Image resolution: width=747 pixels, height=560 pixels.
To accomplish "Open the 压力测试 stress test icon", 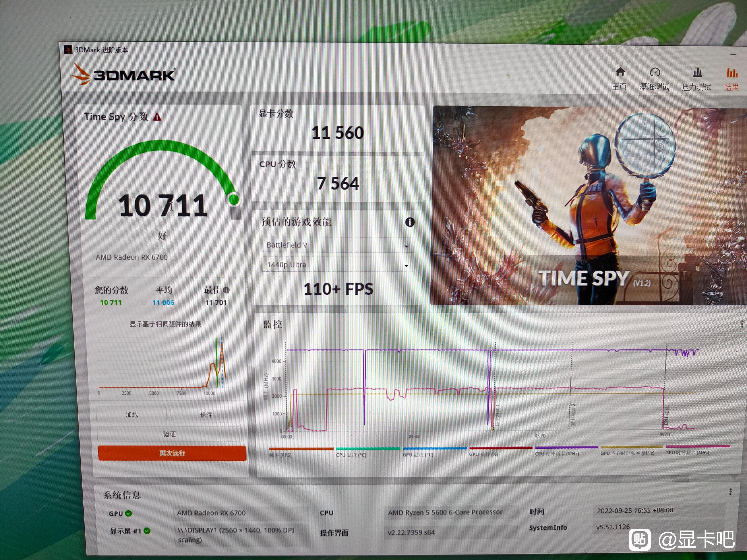I will coord(697,72).
